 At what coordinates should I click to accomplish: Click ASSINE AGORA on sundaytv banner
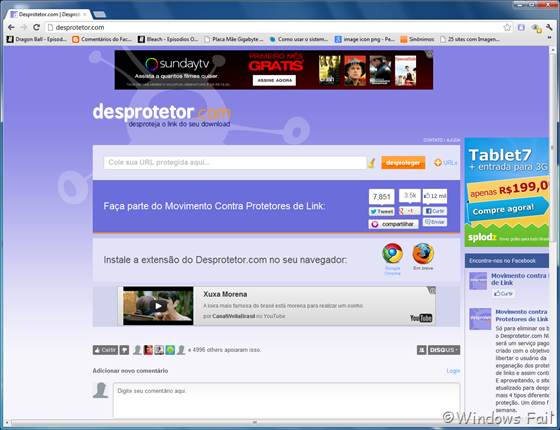(274, 80)
